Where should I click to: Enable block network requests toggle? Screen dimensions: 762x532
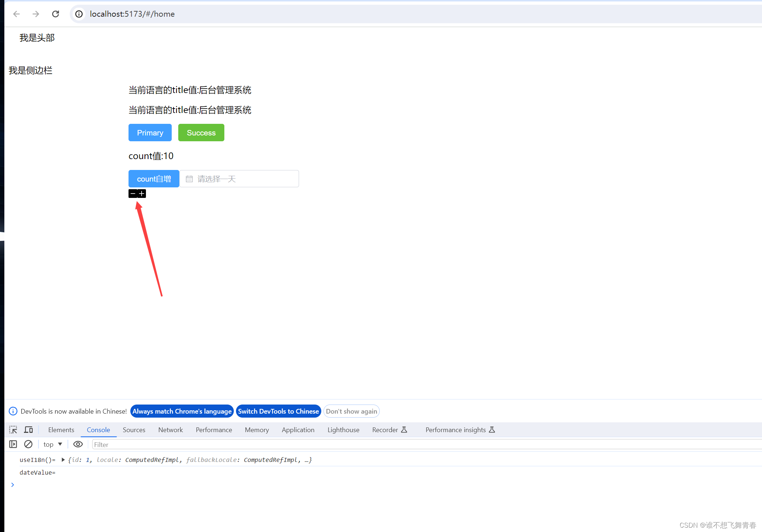click(27, 444)
